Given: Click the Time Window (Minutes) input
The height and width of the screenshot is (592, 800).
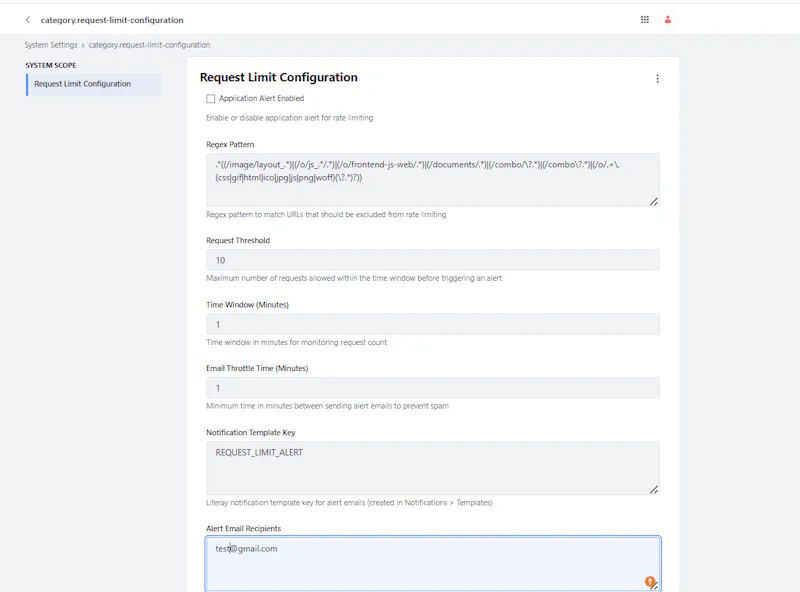Looking at the screenshot, I should tap(433, 324).
